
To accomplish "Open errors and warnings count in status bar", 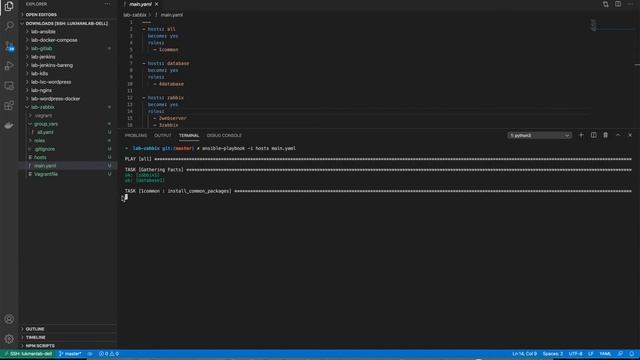I will click(x=109, y=354).
